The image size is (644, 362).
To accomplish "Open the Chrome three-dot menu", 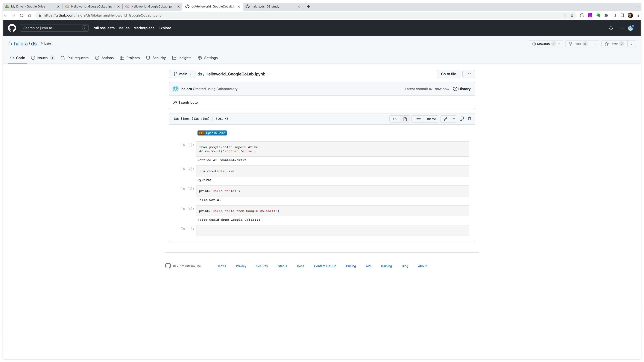I will (638, 15).
